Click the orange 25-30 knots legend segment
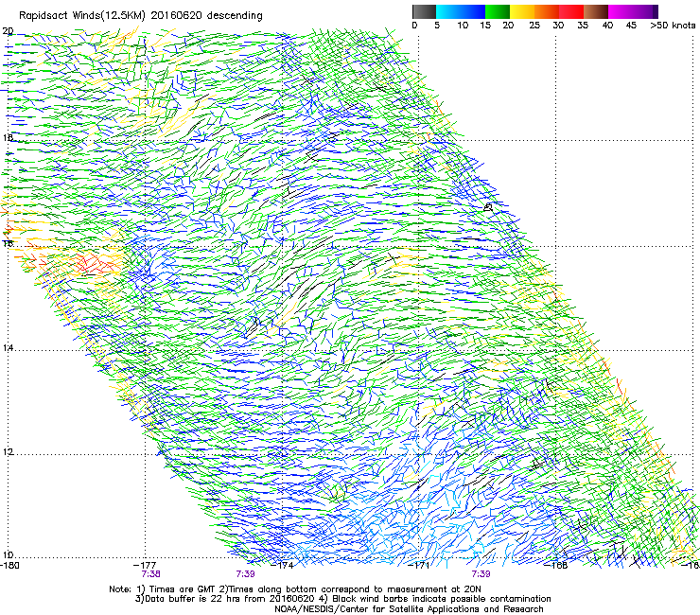This screenshot has width=700, height=615. click(x=547, y=11)
